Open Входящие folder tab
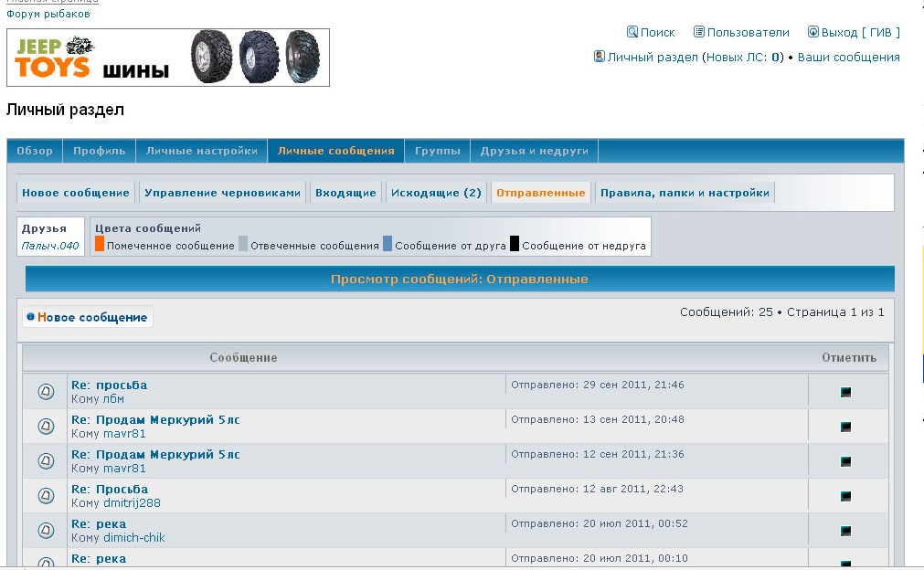 point(345,193)
